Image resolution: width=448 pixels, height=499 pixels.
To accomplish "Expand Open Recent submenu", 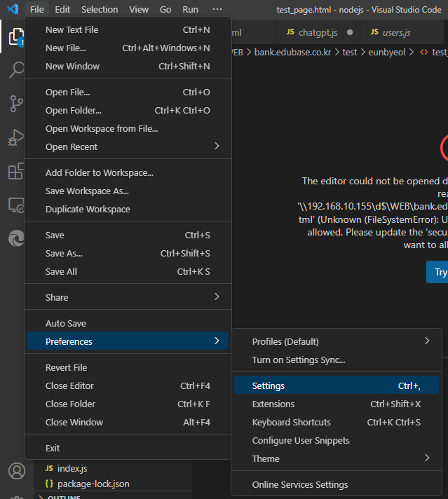I will coord(128,146).
